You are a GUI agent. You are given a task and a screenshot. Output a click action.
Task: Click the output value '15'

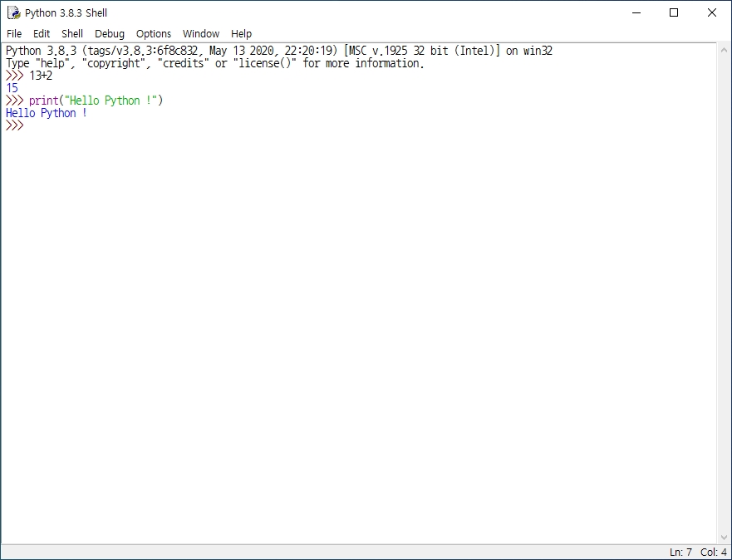point(12,88)
